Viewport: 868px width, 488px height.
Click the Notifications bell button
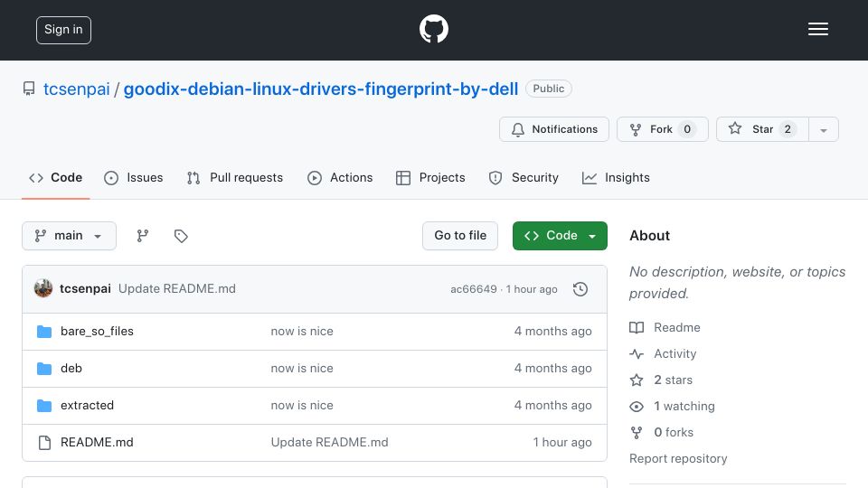click(x=554, y=129)
